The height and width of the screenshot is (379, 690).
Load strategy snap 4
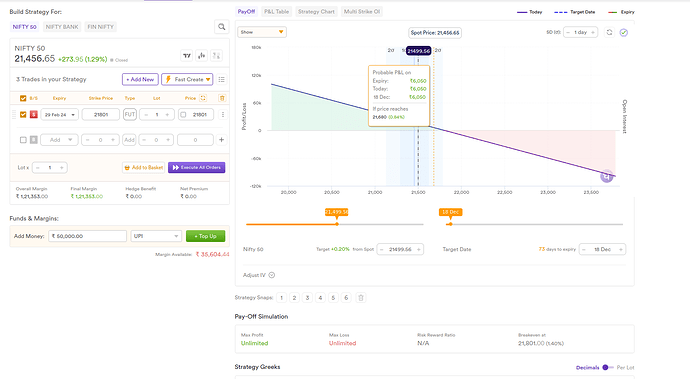point(320,298)
